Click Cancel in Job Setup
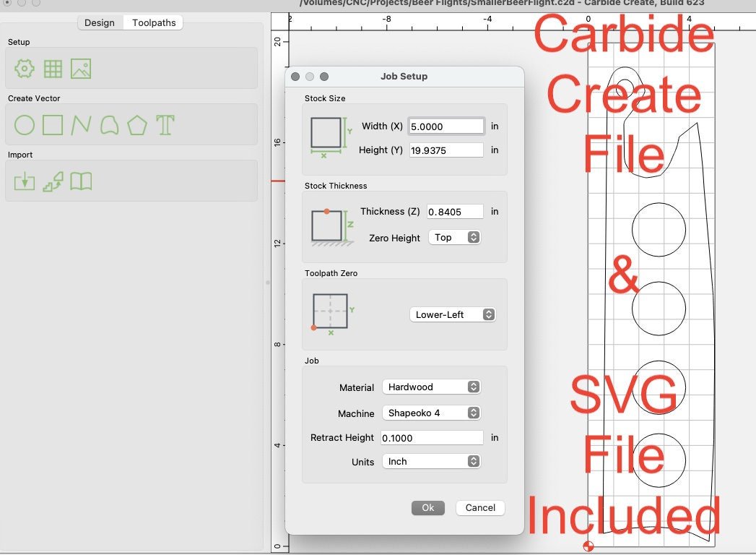756x555 pixels. pos(480,508)
